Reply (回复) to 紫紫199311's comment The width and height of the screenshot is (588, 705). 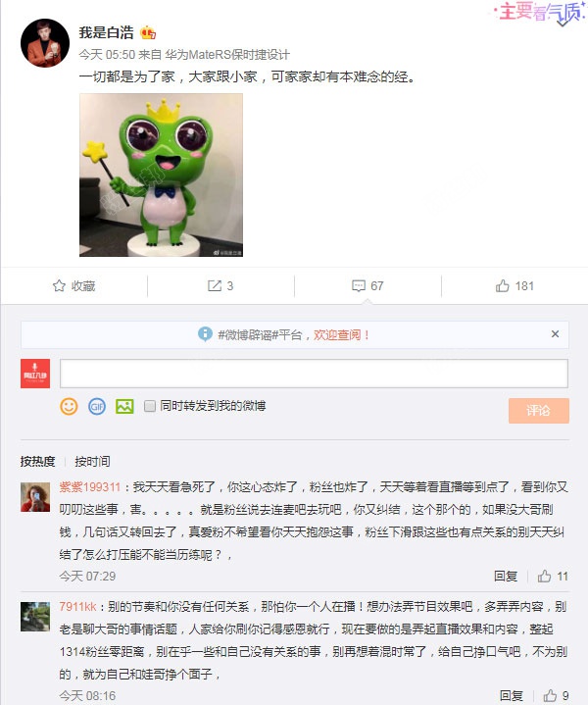(506, 576)
